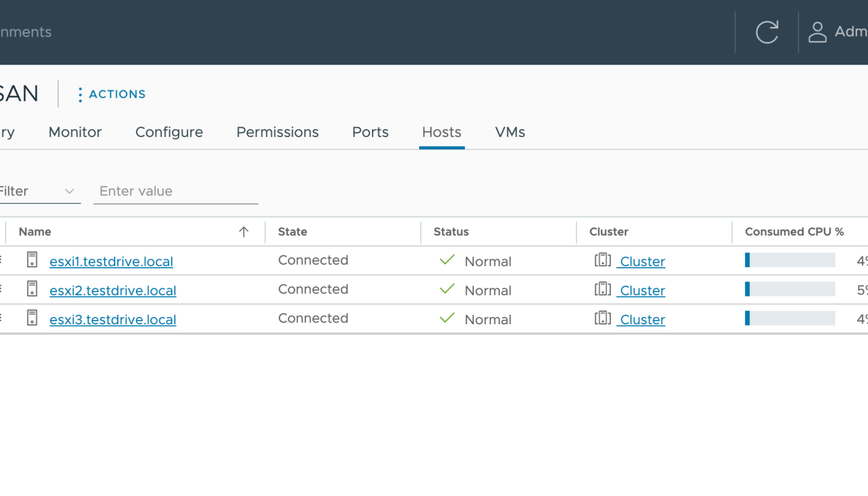Open the Admin user account icon
868x496 pixels.
coord(817,32)
